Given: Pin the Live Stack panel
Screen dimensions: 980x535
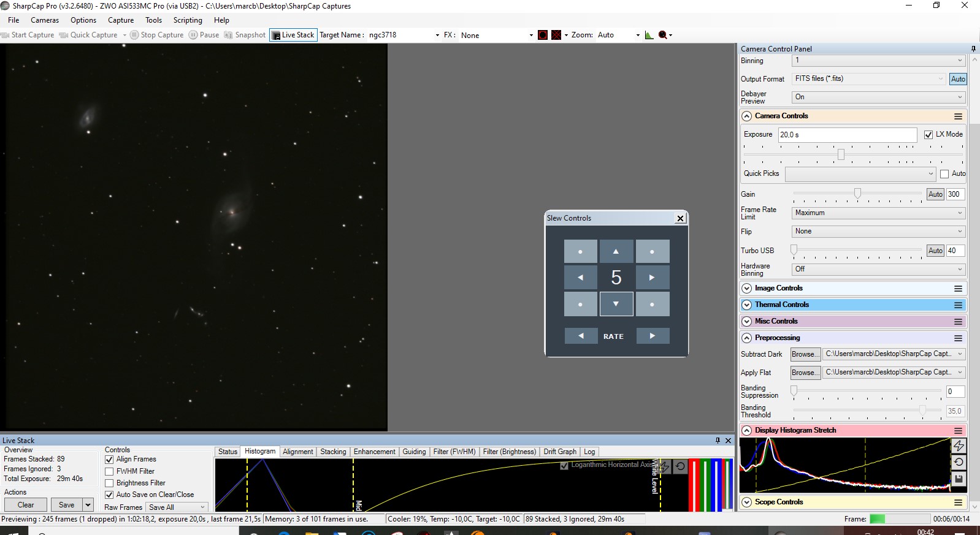Looking at the screenshot, I should coord(718,440).
